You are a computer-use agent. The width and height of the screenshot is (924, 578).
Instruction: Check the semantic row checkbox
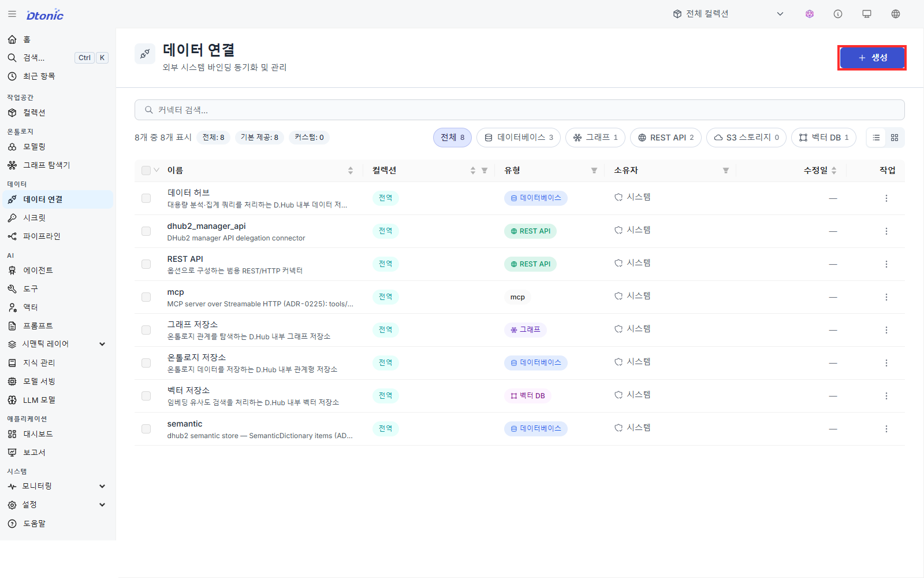(x=146, y=429)
